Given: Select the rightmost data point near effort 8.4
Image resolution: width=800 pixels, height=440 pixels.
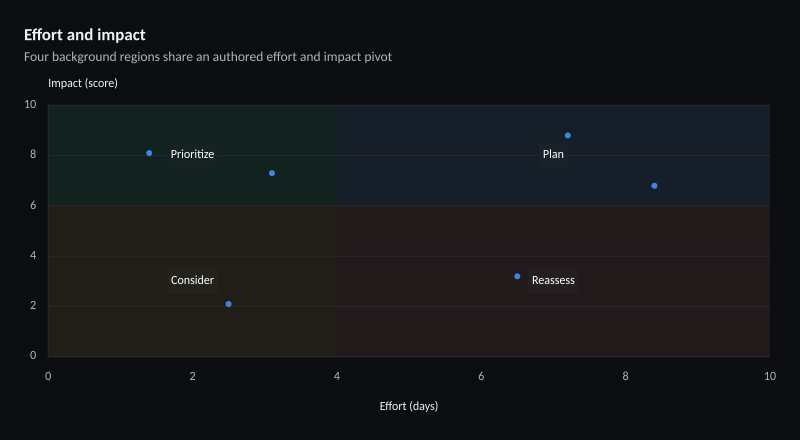Looking at the screenshot, I should click(x=655, y=186).
